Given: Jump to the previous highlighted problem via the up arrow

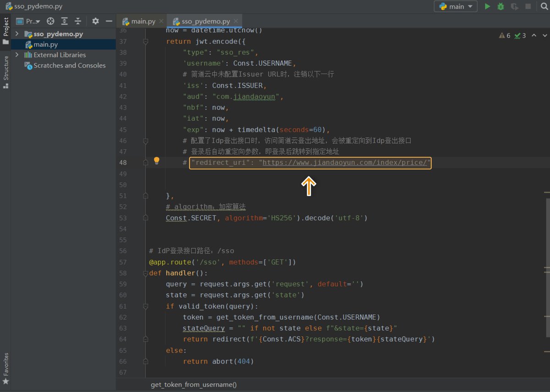Looking at the screenshot, I should coord(534,35).
